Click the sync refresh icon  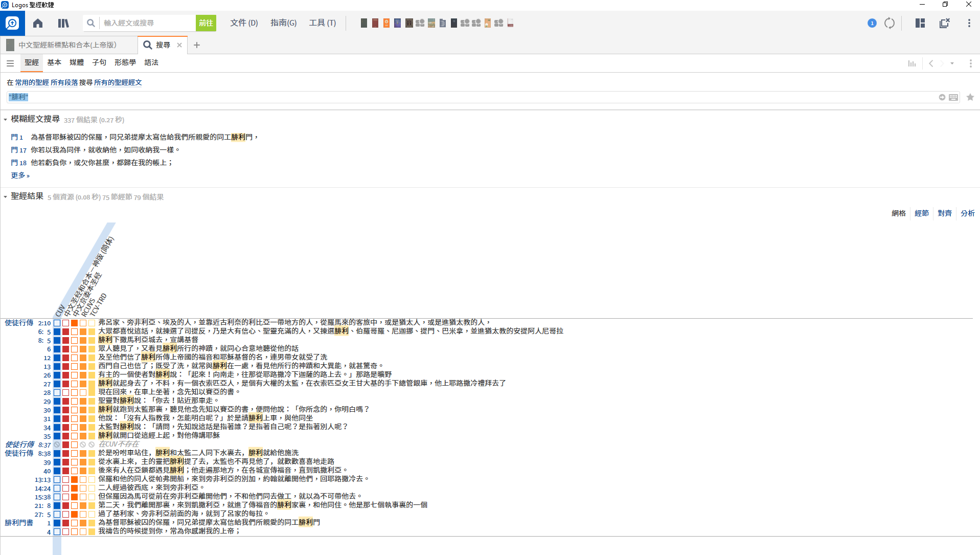pos(890,23)
